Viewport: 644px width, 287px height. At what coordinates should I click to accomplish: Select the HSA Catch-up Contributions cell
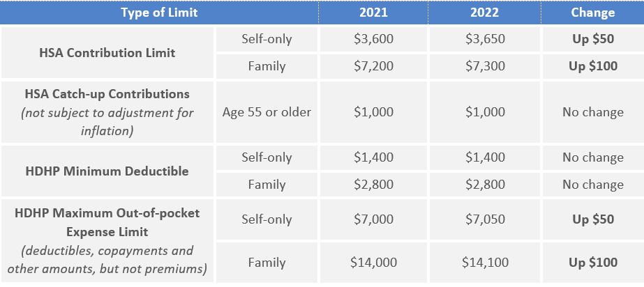click(x=107, y=112)
